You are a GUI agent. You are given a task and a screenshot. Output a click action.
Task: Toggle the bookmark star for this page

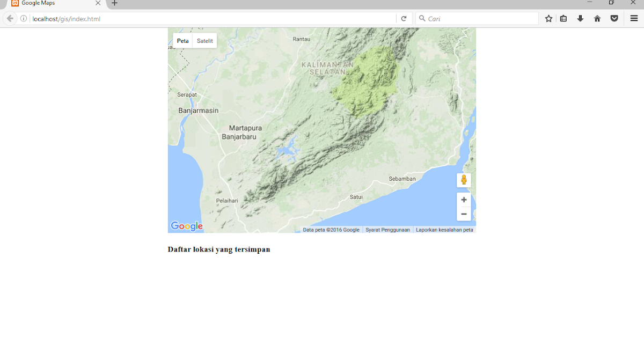coord(548,18)
